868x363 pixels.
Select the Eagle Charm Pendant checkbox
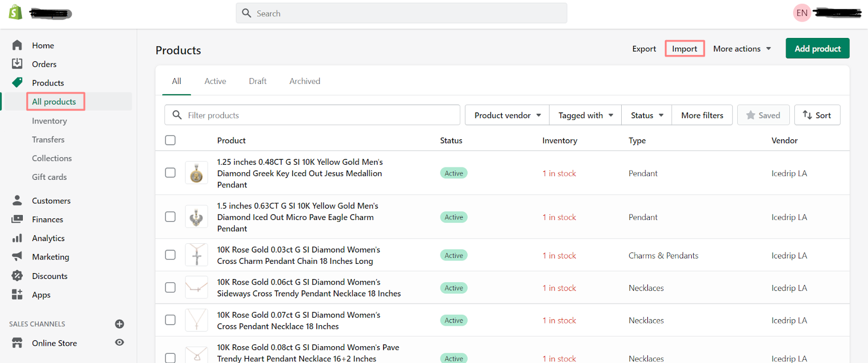170,217
